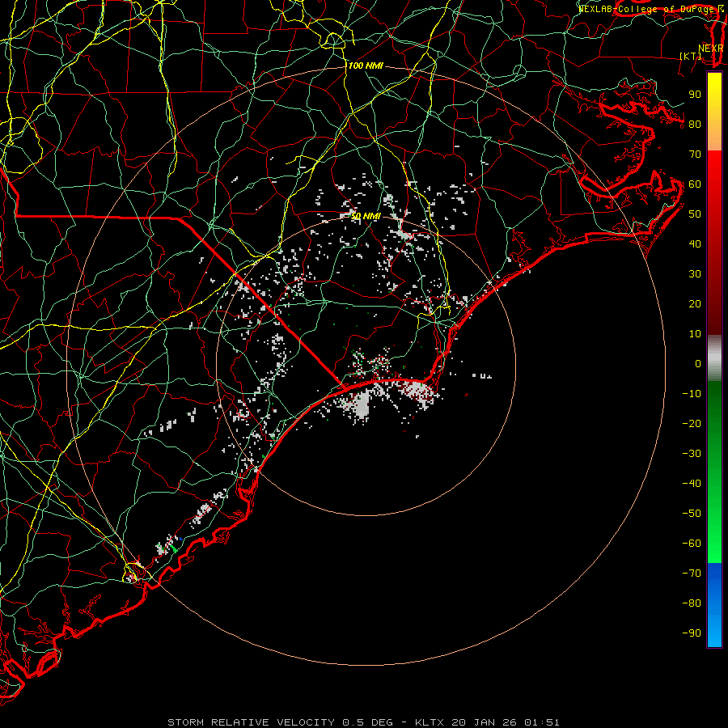Click the "100 NMI" range ring label

click(x=366, y=66)
